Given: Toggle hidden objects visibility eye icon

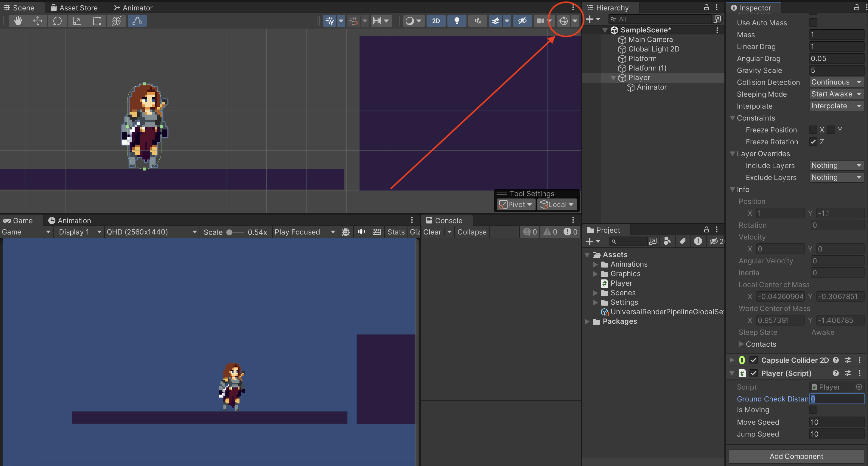Looking at the screenshot, I should [x=522, y=21].
